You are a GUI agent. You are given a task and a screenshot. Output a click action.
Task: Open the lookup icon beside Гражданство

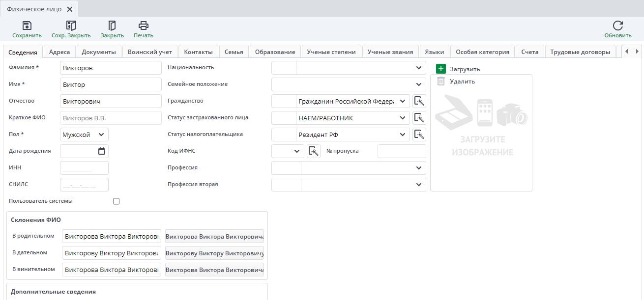coord(419,102)
